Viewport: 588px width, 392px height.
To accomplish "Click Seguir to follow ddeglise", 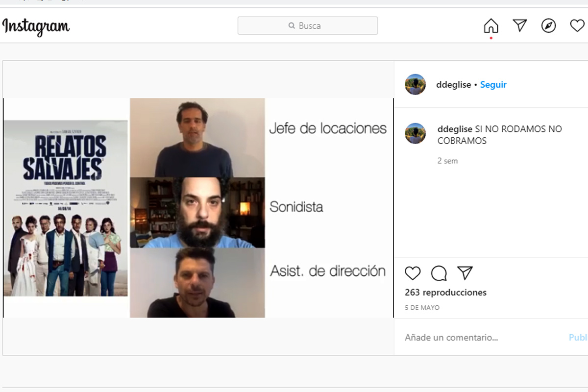I will pyautogui.click(x=493, y=84).
